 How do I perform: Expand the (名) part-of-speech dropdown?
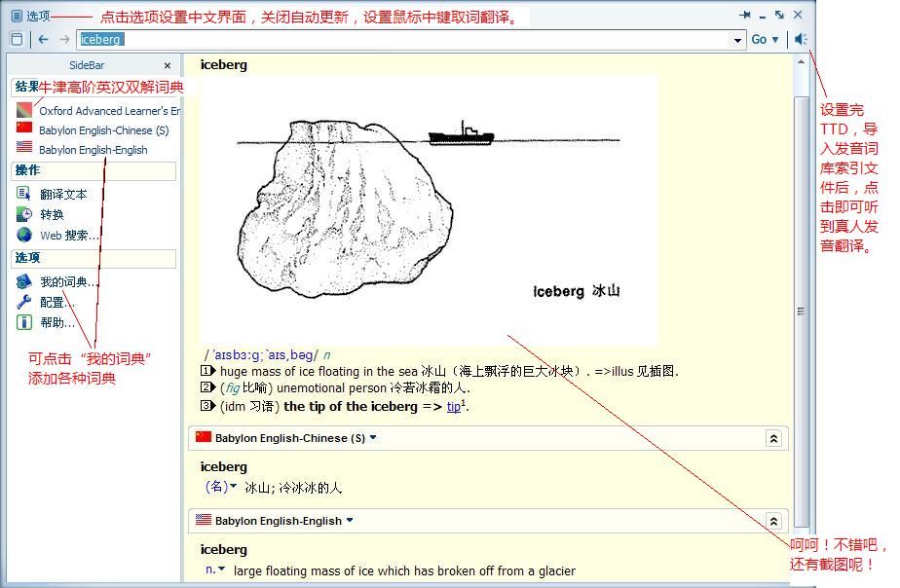pos(233,487)
